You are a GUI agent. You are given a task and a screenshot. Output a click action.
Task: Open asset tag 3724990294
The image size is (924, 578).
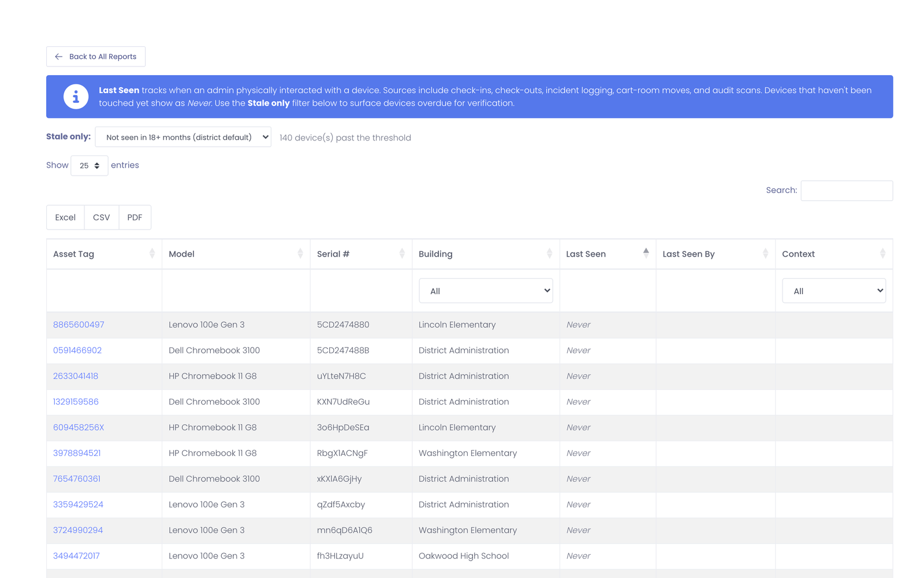pos(78,530)
